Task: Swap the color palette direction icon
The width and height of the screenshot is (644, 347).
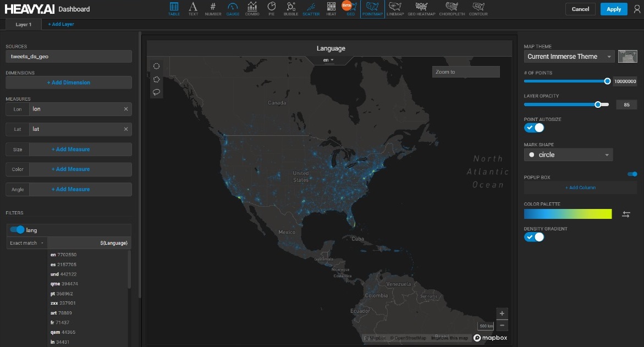Action: coord(626,214)
